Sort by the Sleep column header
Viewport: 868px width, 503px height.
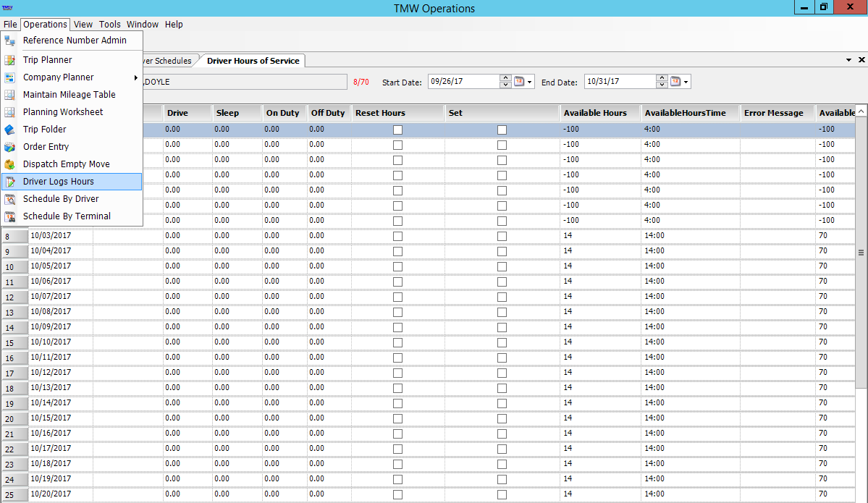tap(237, 113)
